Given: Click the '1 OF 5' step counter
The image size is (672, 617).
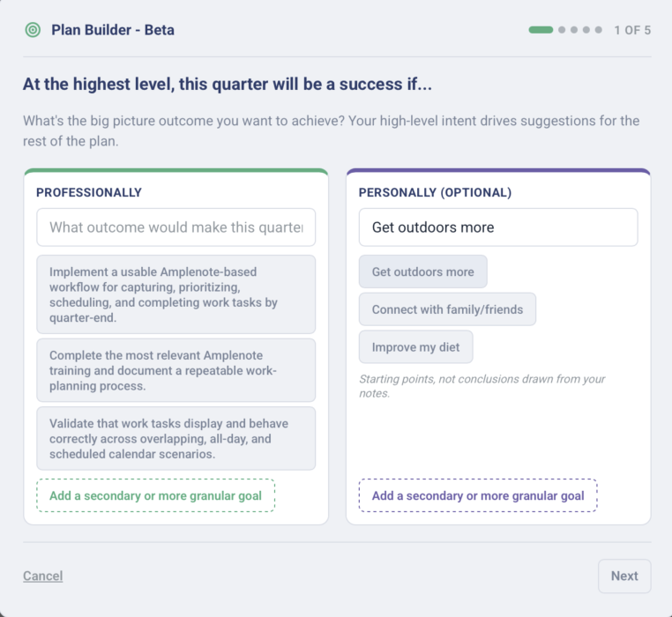Looking at the screenshot, I should pyautogui.click(x=632, y=30).
